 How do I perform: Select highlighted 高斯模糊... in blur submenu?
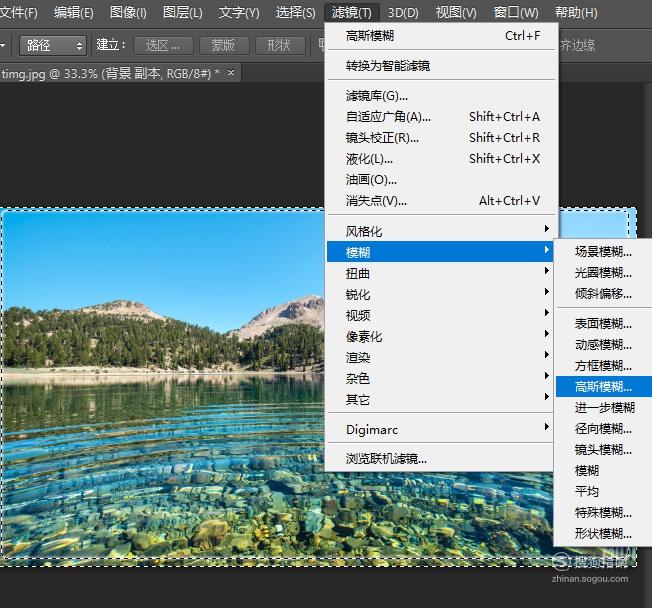604,387
